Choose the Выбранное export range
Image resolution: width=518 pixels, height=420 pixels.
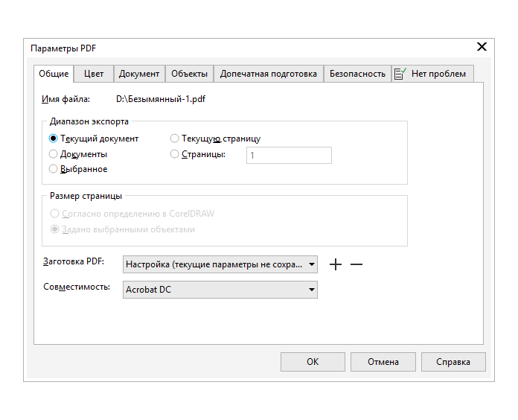pos(54,169)
